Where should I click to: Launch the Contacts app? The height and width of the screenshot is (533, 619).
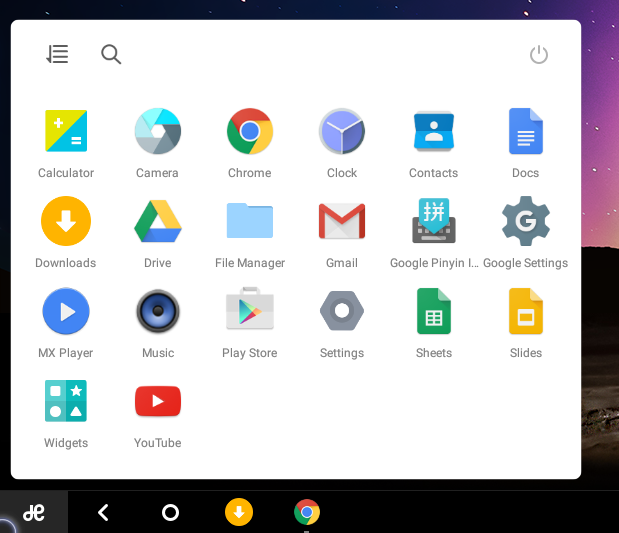click(434, 131)
